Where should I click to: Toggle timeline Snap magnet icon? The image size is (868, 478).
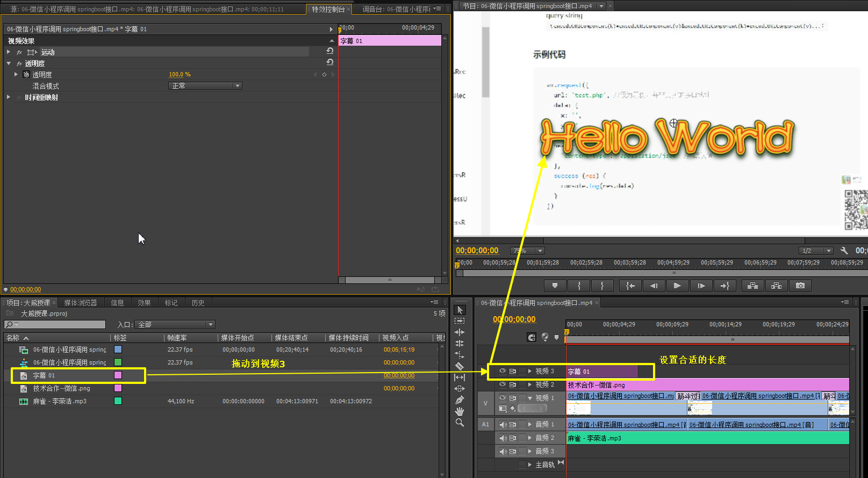click(532, 337)
